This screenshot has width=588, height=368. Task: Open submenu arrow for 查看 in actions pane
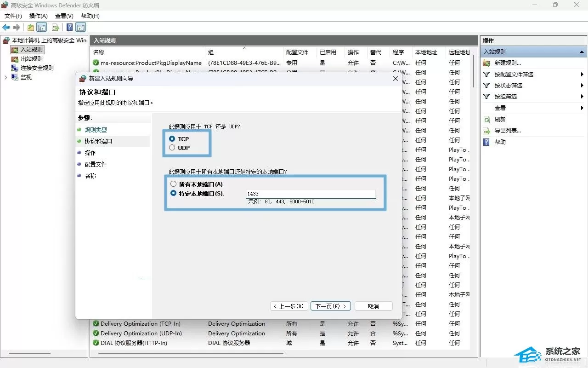(582, 108)
